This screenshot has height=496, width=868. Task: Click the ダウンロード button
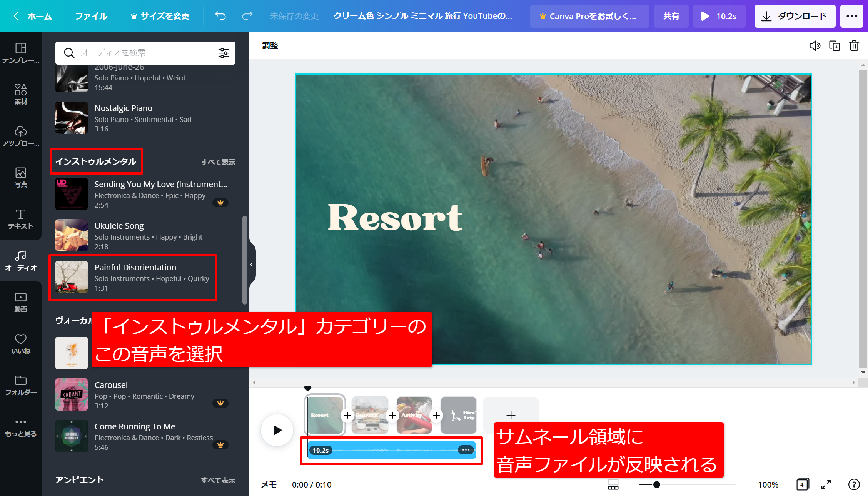point(795,16)
